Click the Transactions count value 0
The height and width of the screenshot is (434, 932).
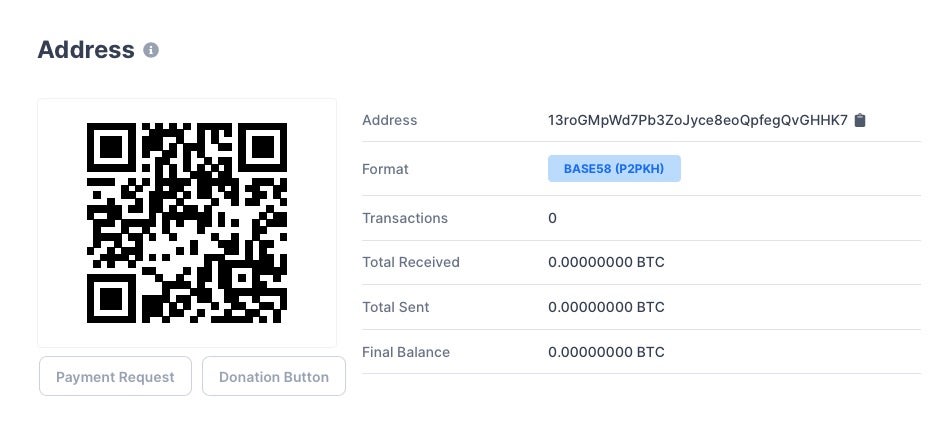pyautogui.click(x=553, y=218)
